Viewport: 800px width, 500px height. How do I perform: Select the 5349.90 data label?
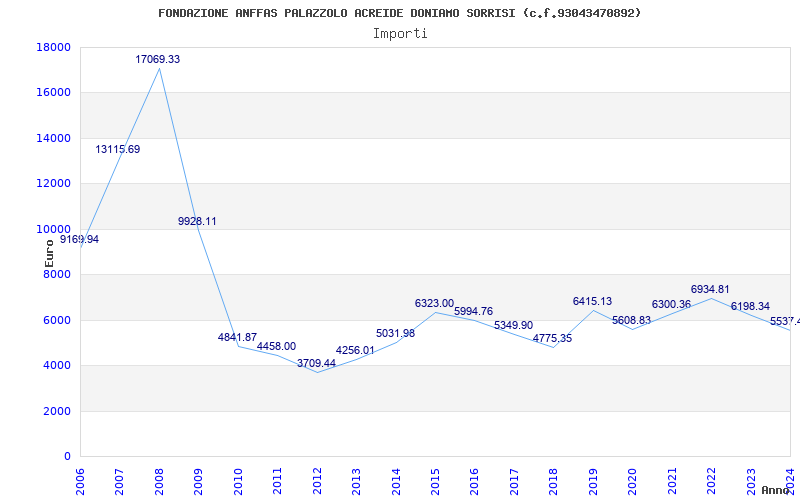click(513, 326)
